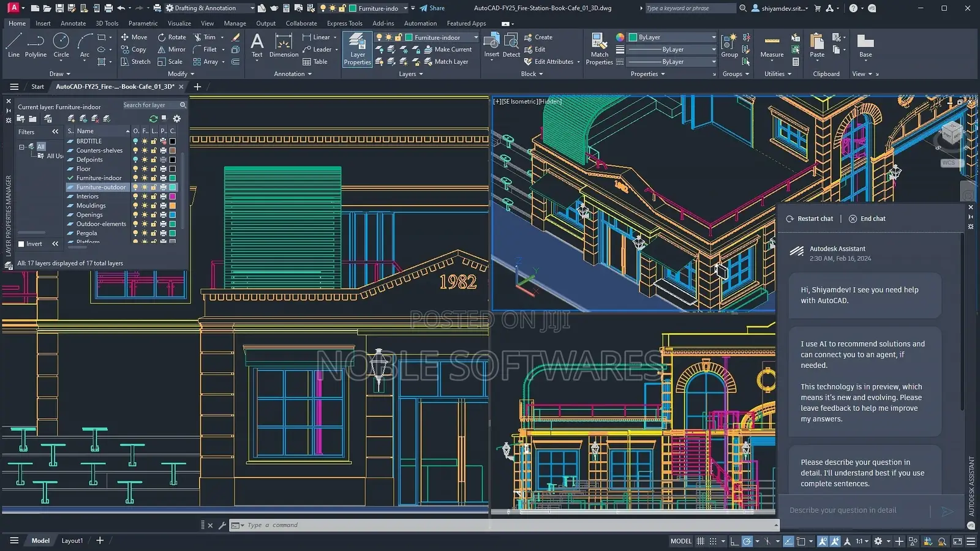Screen dimensions: 980x551
Task: Activate the Trim tool
Action: click(x=205, y=37)
